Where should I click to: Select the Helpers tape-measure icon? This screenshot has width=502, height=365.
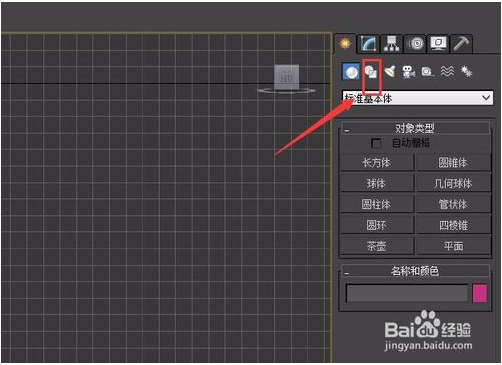(x=428, y=72)
